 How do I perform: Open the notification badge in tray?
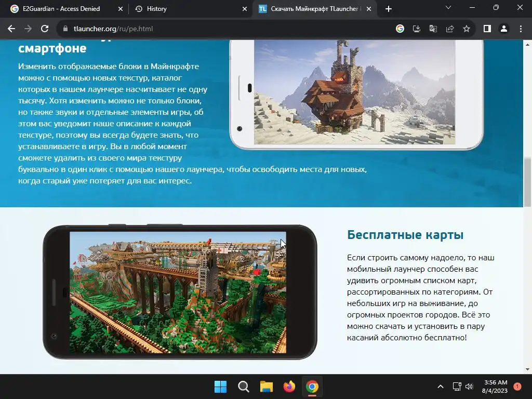(x=517, y=387)
